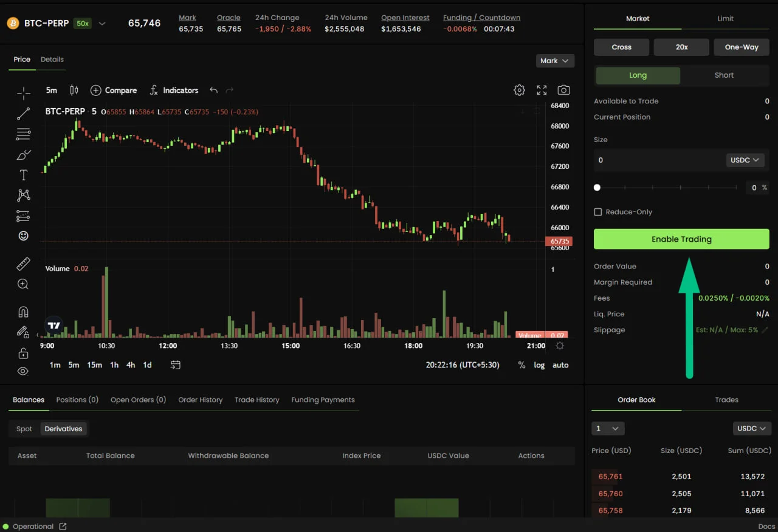This screenshot has height=532, width=778.
Task: Open chart settings gear icon
Action: [519, 90]
